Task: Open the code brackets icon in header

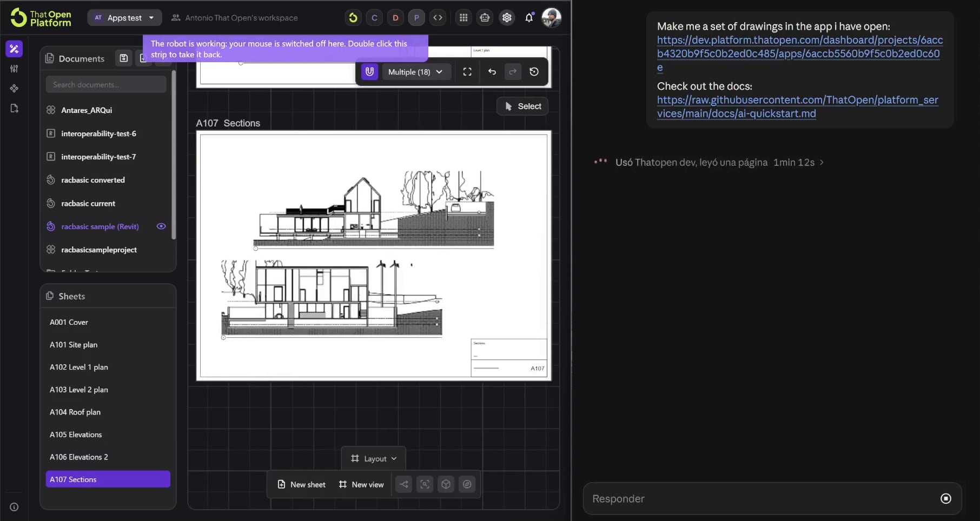Action: (x=438, y=18)
